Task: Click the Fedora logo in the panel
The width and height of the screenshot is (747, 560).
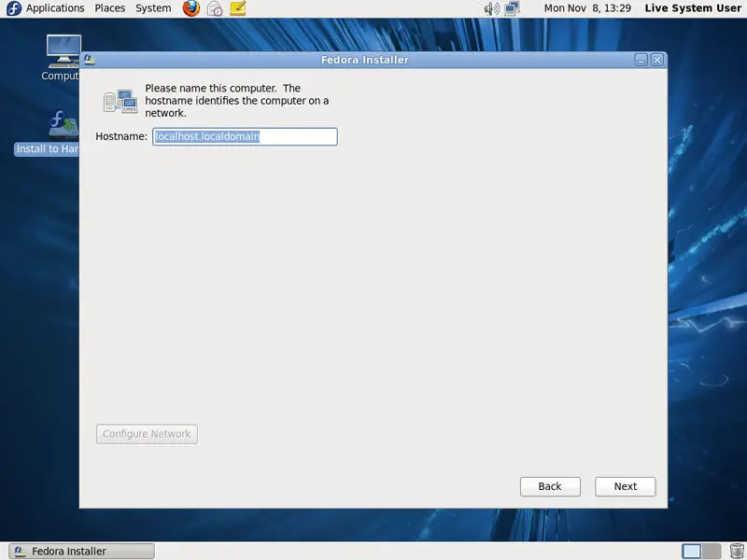Action: tap(14, 8)
